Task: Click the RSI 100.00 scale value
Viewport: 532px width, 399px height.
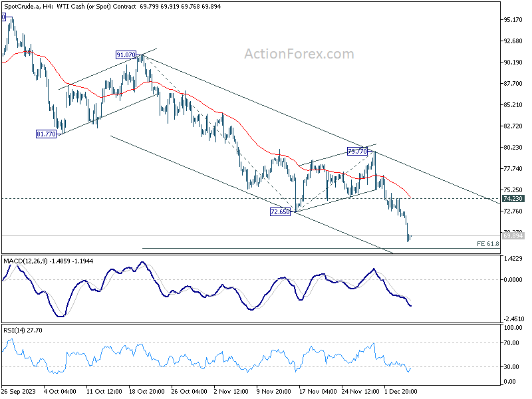Action: point(513,328)
